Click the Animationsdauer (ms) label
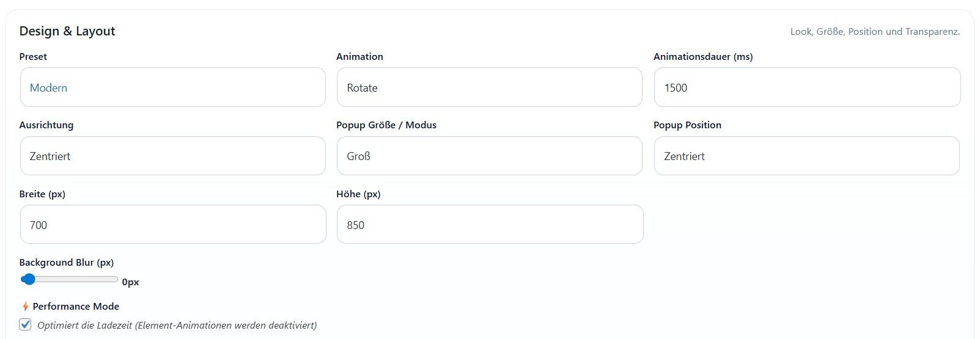980x339 pixels. click(x=702, y=57)
